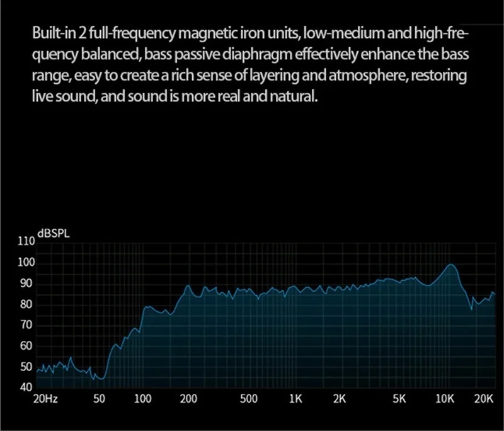Click the dBSPL axis unit label
Screen dimensions: 504x431
click(54, 233)
